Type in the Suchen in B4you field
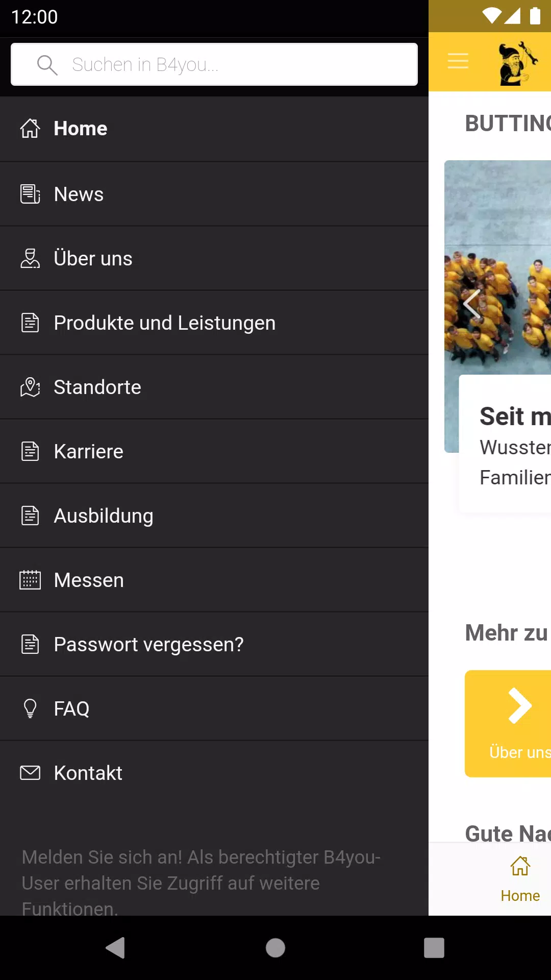Image resolution: width=551 pixels, height=980 pixels. [235, 65]
